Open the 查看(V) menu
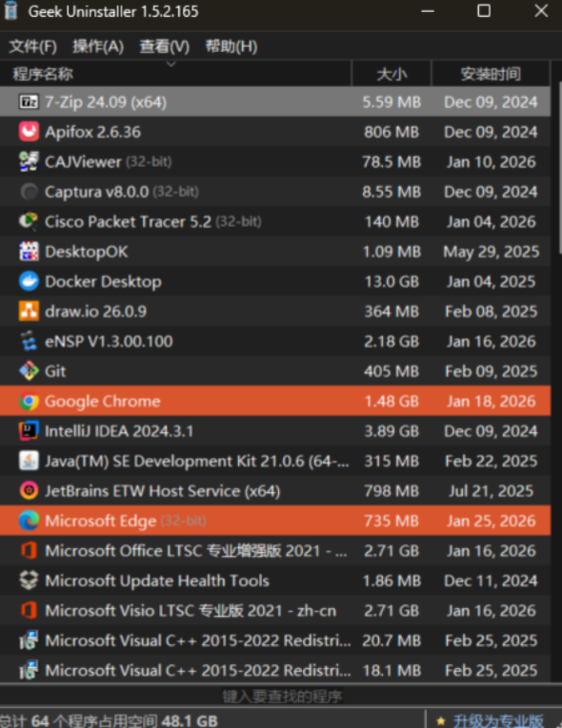The height and width of the screenshot is (728, 562). (x=165, y=46)
